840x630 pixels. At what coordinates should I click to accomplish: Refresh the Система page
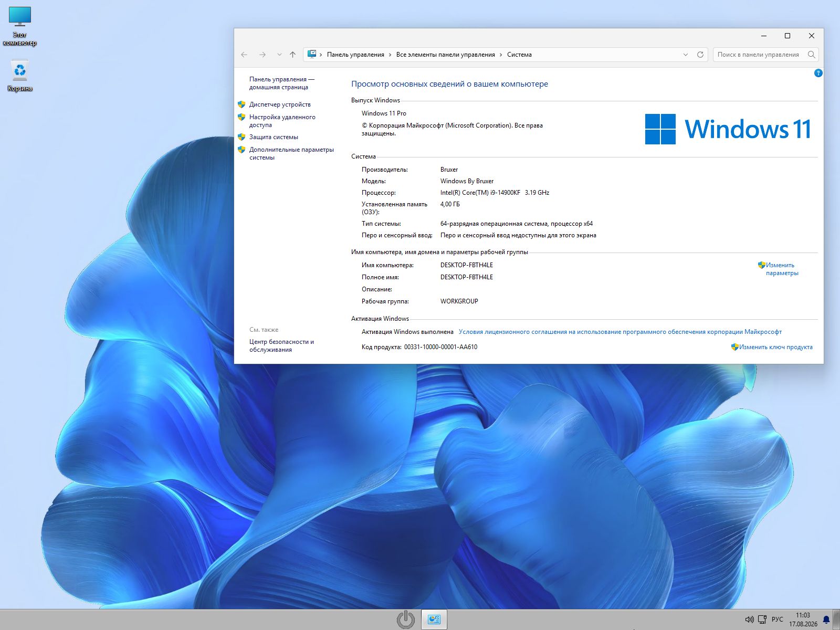pyautogui.click(x=700, y=55)
